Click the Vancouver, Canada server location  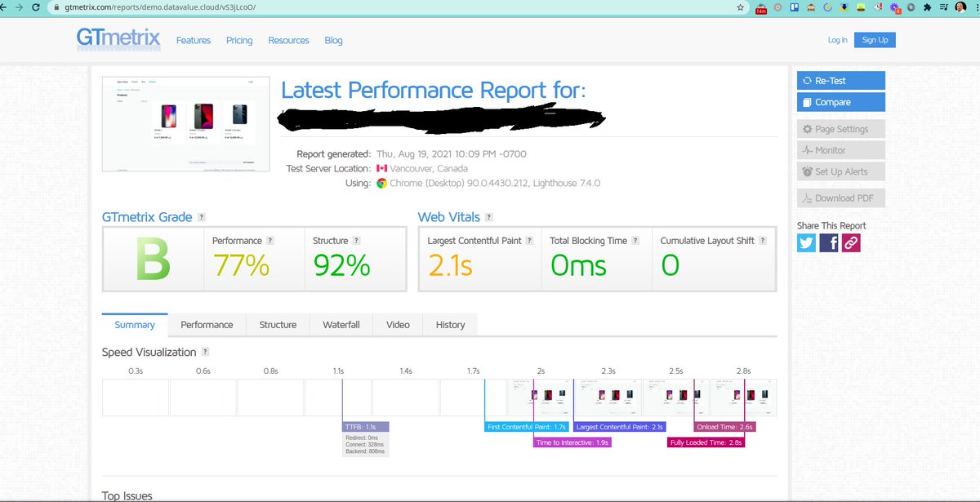coord(429,168)
